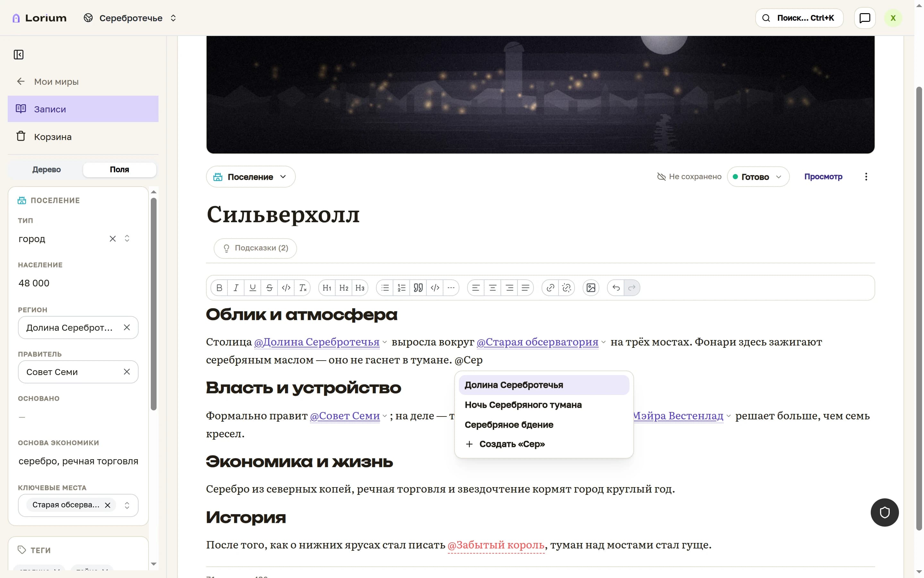This screenshot has height=578, width=924.
Task: Clear the Тип город value
Action: point(113,239)
